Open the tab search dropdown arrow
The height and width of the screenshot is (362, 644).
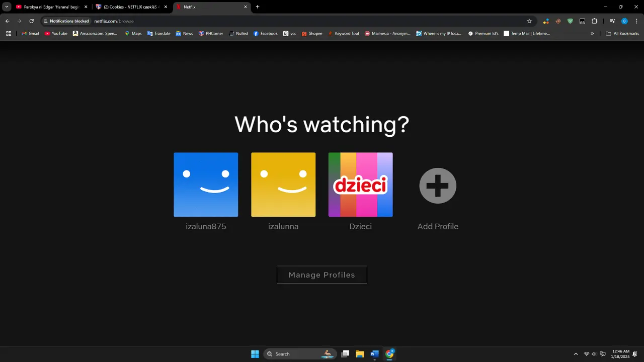click(x=7, y=7)
